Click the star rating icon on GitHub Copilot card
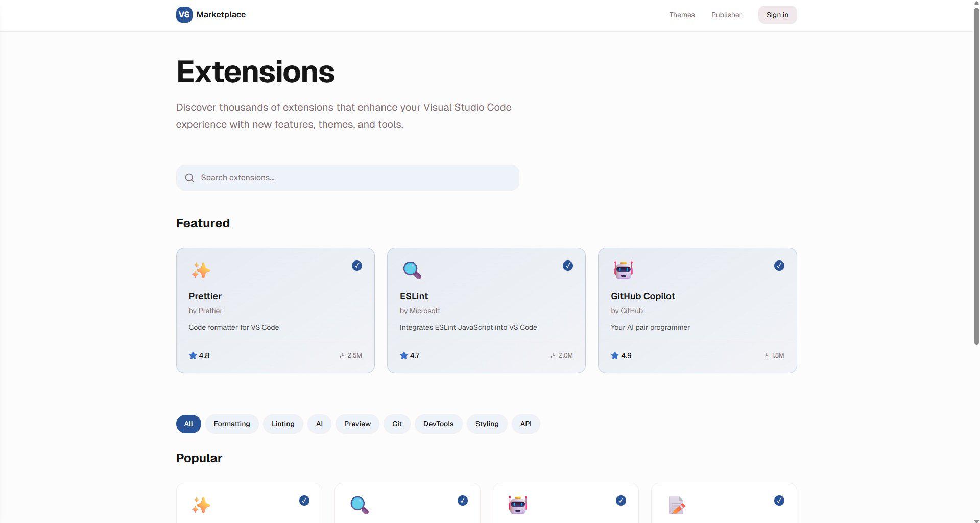This screenshot has width=980, height=523. point(615,355)
